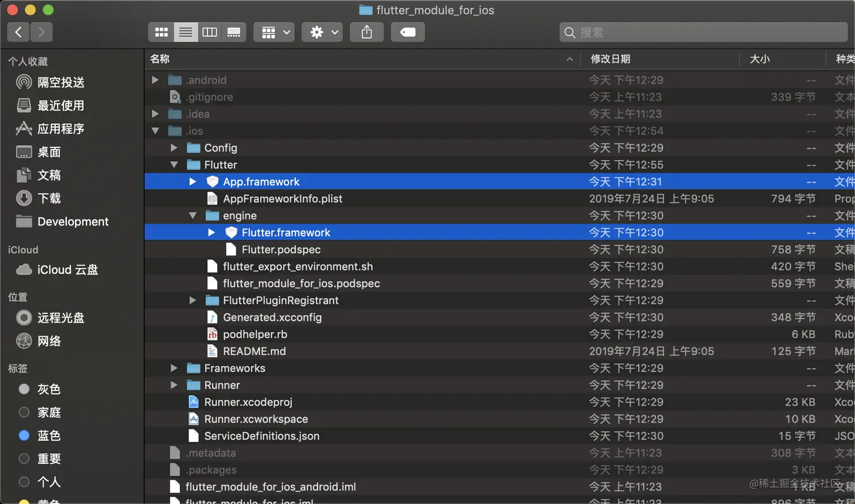
Task: Select the Frameworks folder icon
Action: pyautogui.click(x=193, y=368)
